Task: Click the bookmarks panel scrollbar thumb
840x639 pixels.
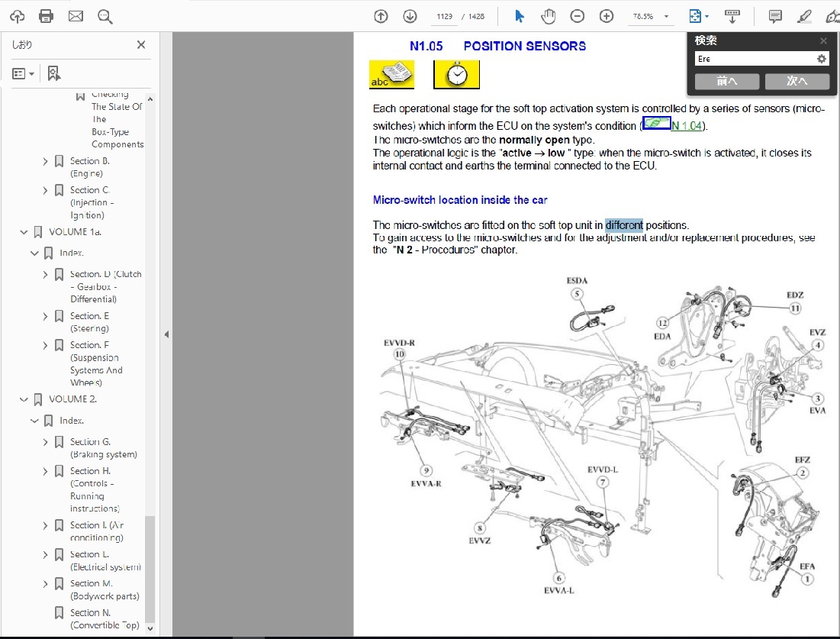Action: click(150, 568)
